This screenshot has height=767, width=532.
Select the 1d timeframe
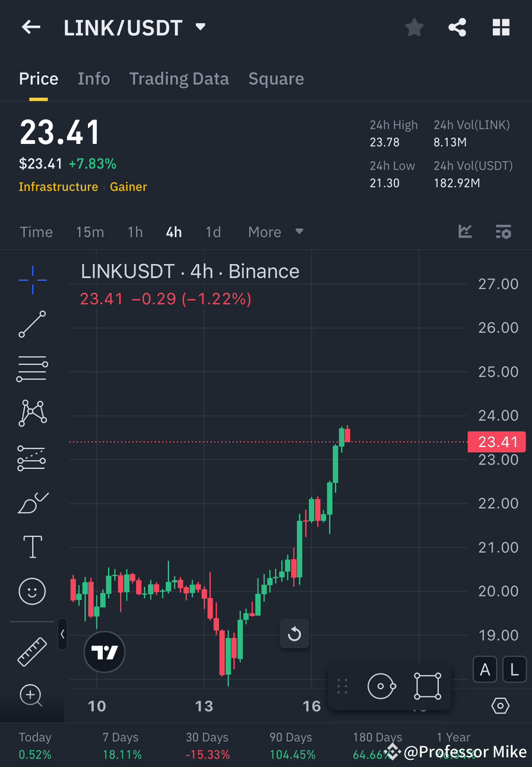[x=213, y=232]
